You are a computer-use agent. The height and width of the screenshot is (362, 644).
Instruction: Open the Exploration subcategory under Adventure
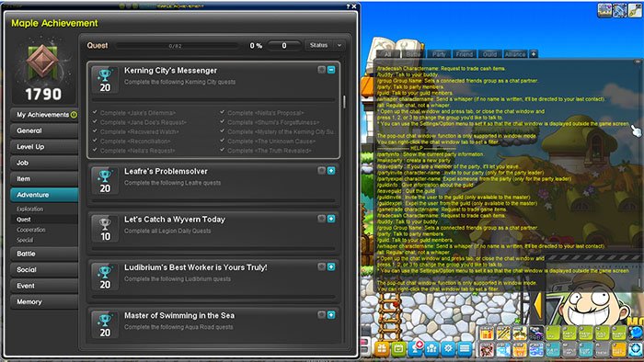pyautogui.click(x=30, y=209)
